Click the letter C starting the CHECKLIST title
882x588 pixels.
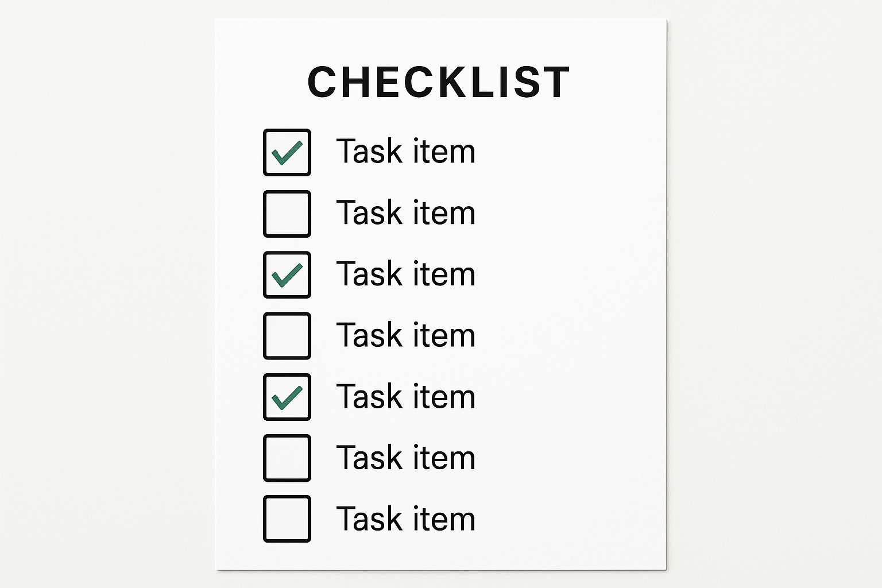pyautogui.click(x=322, y=82)
